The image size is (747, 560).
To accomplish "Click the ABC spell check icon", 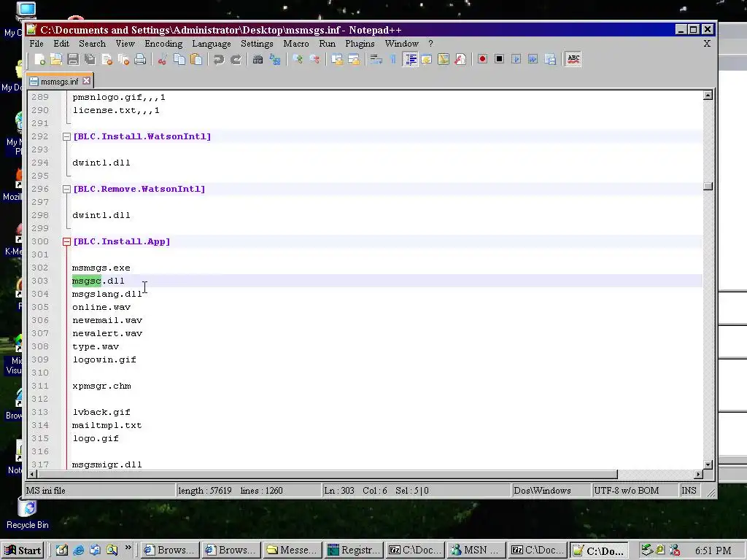I will pos(573,60).
